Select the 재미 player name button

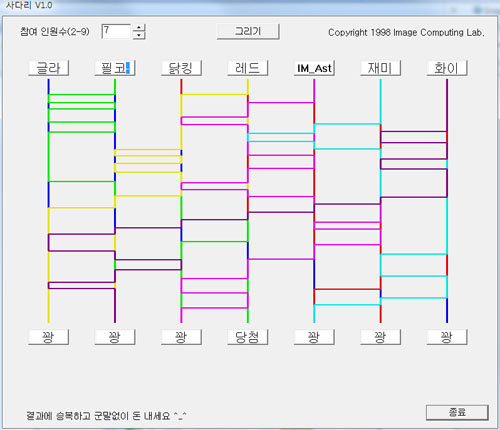tap(380, 68)
